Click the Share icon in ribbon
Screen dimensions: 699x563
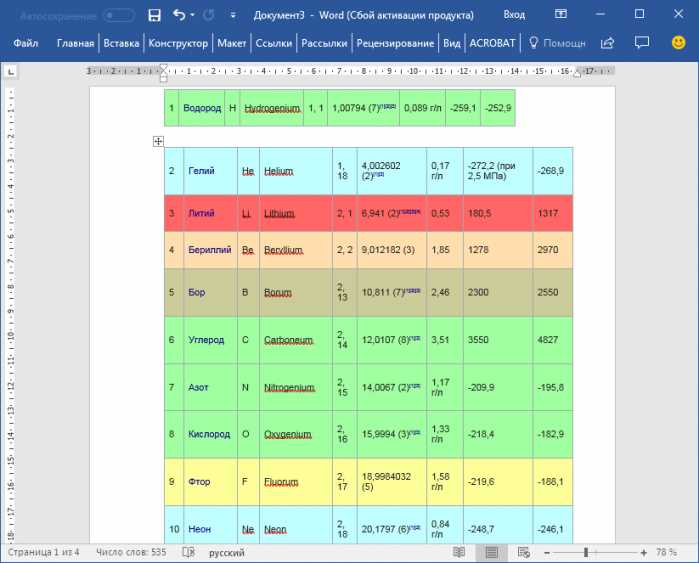coord(608,43)
